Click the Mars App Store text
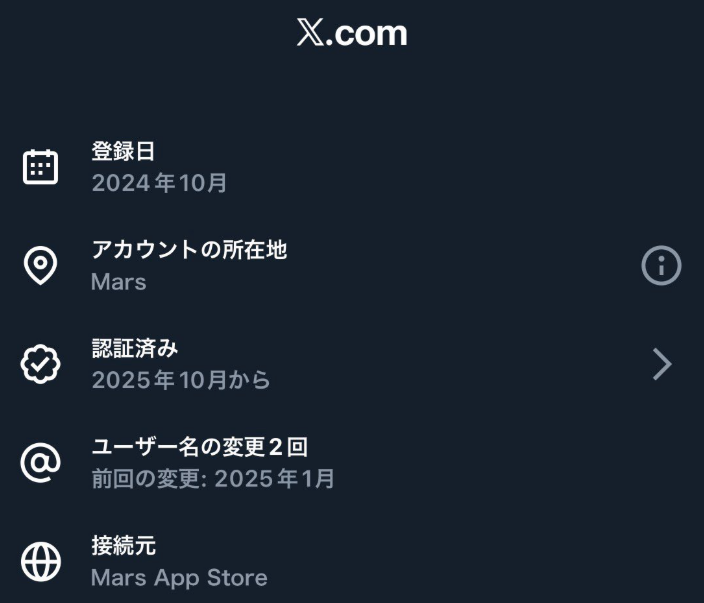This screenshot has height=603, width=704. (179, 578)
